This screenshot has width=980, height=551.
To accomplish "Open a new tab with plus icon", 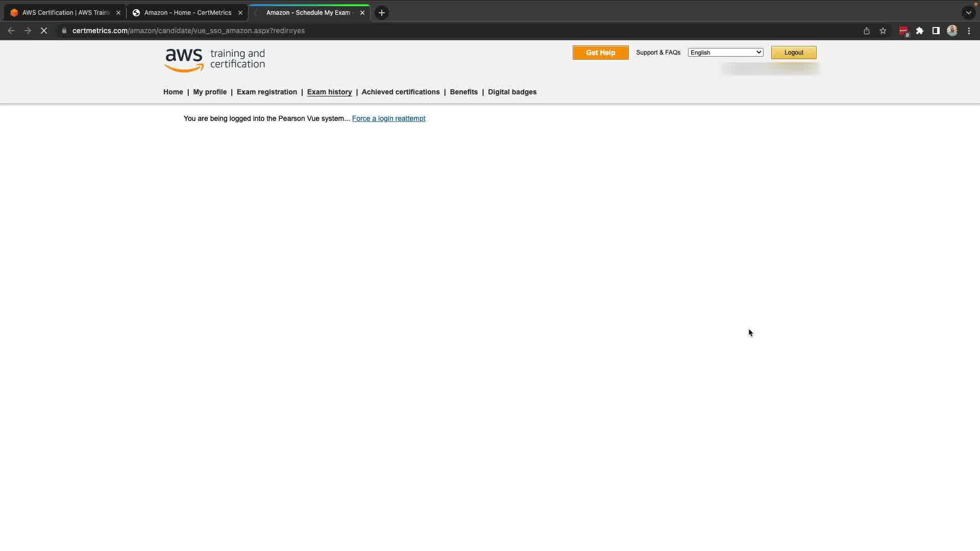I will 381,13.
